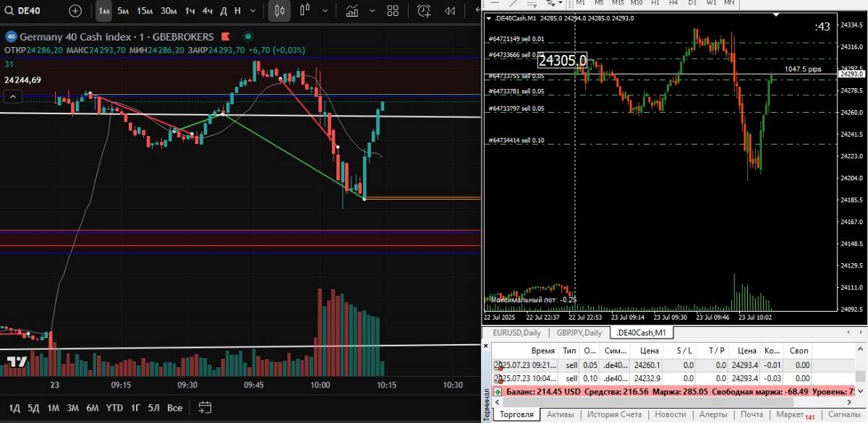The height and width of the screenshot is (423, 868).
Task: Open the Почта terminal tab
Action: pyautogui.click(x=752, y=415)
